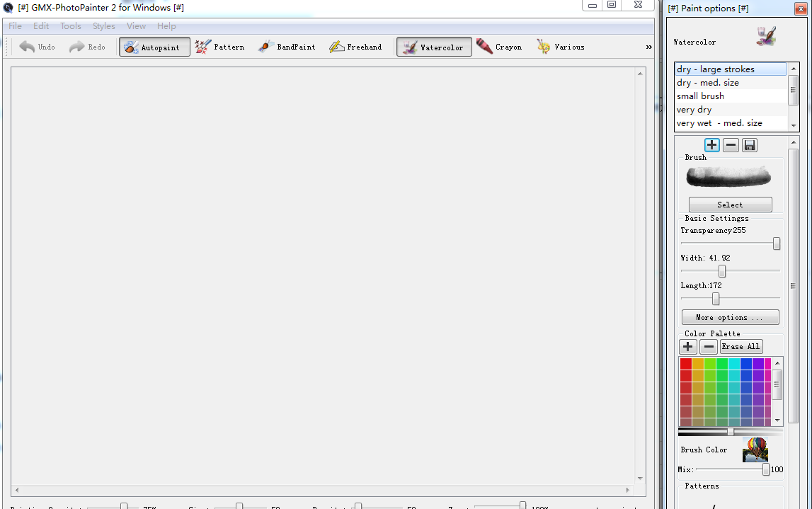
Task: Toggle the Watercolor style button in toolbar
Action: click(434, 47)
